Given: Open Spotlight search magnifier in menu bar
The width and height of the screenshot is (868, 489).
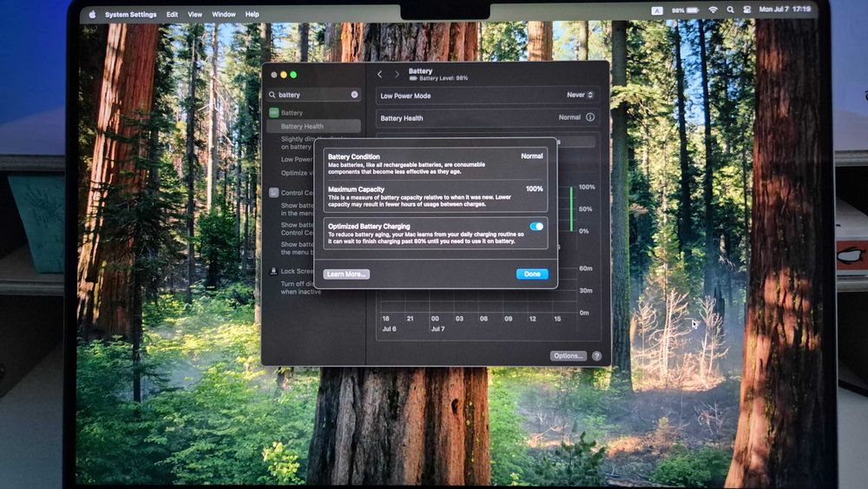Looking at the screenshot, I should click(x=730, y=10).
